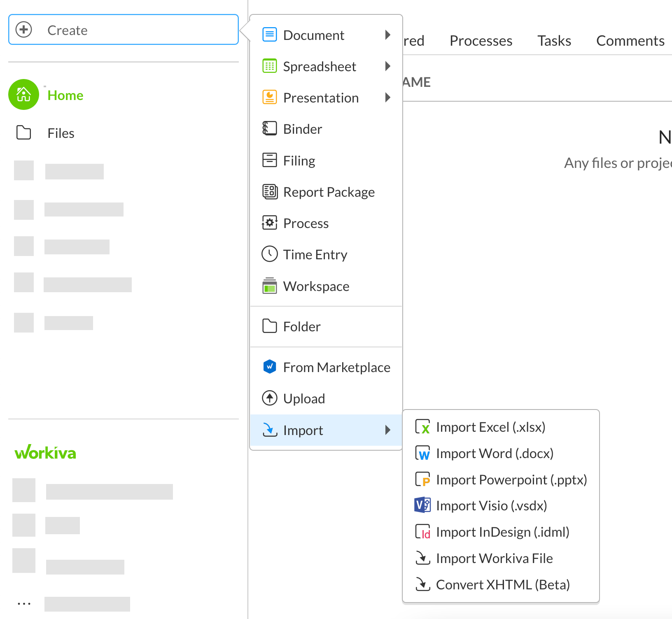Open Home from the sidebar

[65, 95]
